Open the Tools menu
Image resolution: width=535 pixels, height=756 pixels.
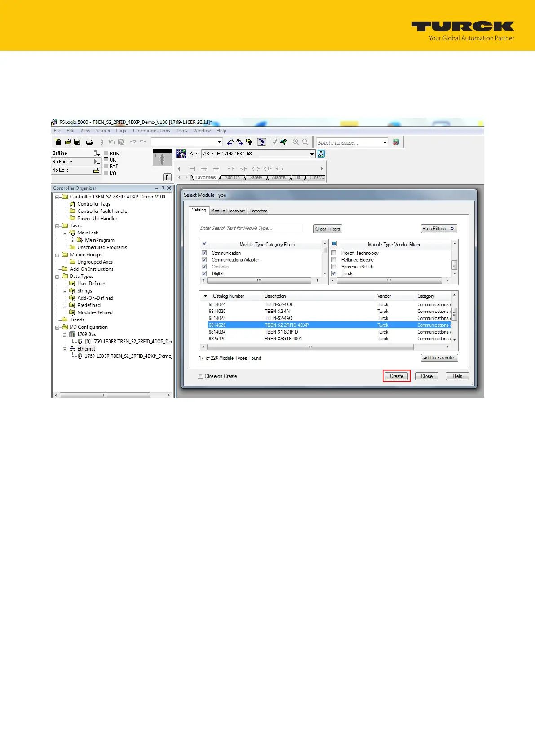181,131
